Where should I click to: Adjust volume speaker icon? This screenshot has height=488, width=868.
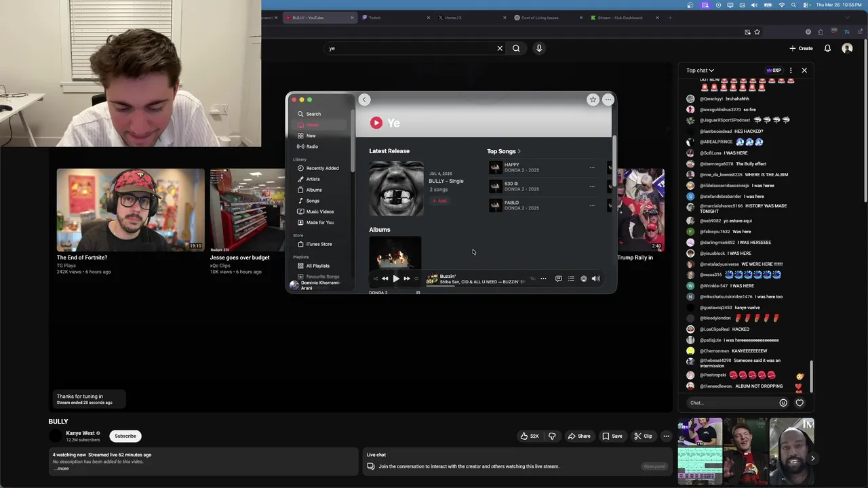[x=596, y=279]
